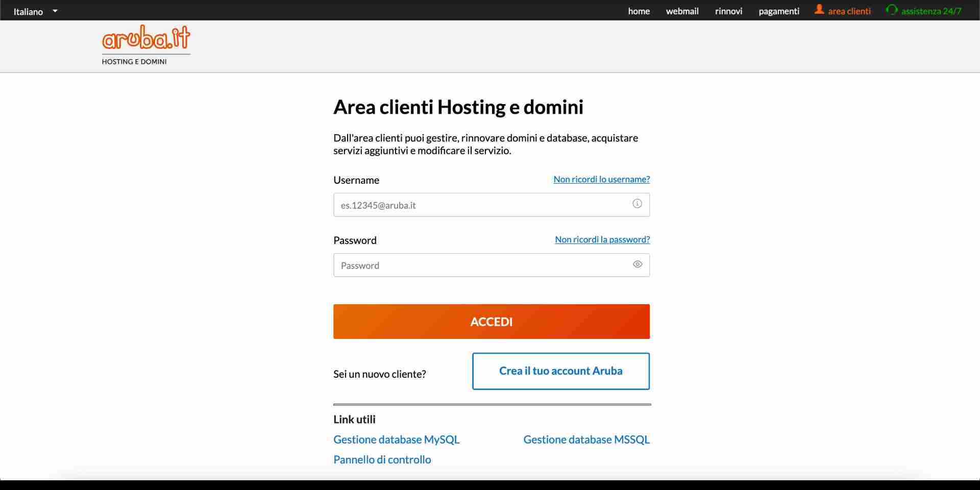Image resolution: width=980 pixels, height=490 pixels.
Task: Click the area clienti person icon
Action: coord(819,10)
